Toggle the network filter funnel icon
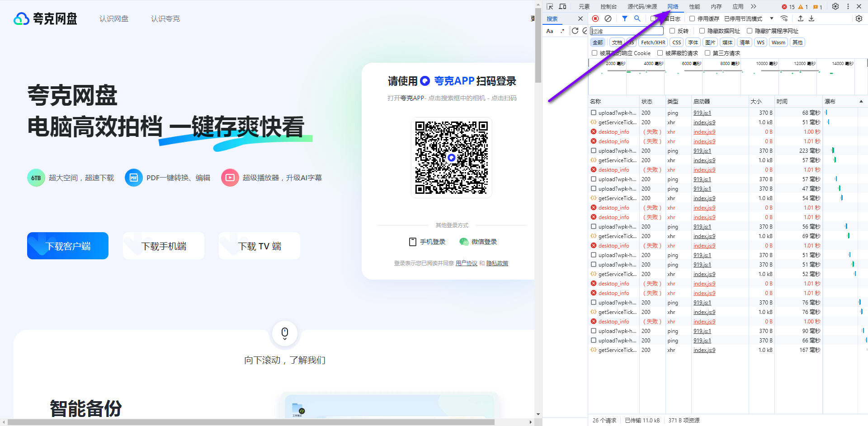Image resolution: width=868 pixels, height=426 pixels. click(x=624, y=19)
